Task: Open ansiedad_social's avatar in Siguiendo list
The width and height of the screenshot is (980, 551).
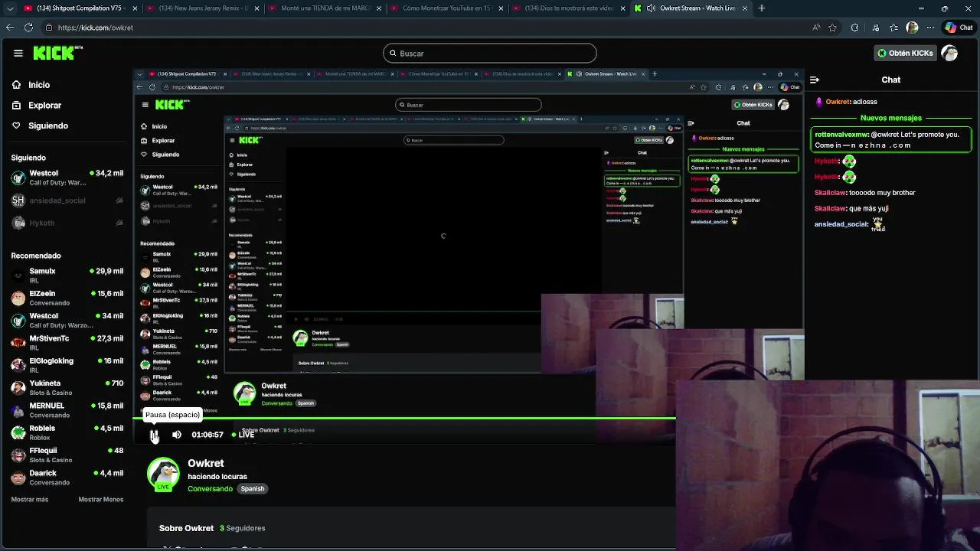Action: 18,201
